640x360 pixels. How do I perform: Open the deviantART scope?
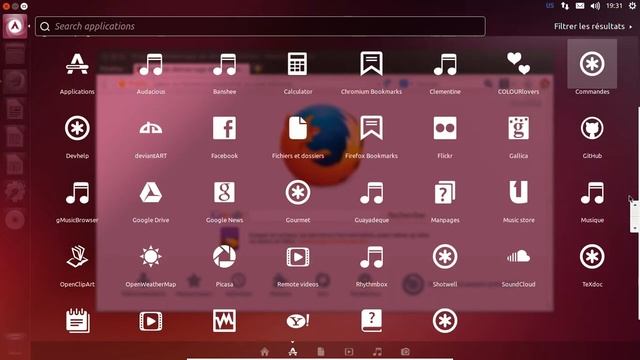point(151,128)
